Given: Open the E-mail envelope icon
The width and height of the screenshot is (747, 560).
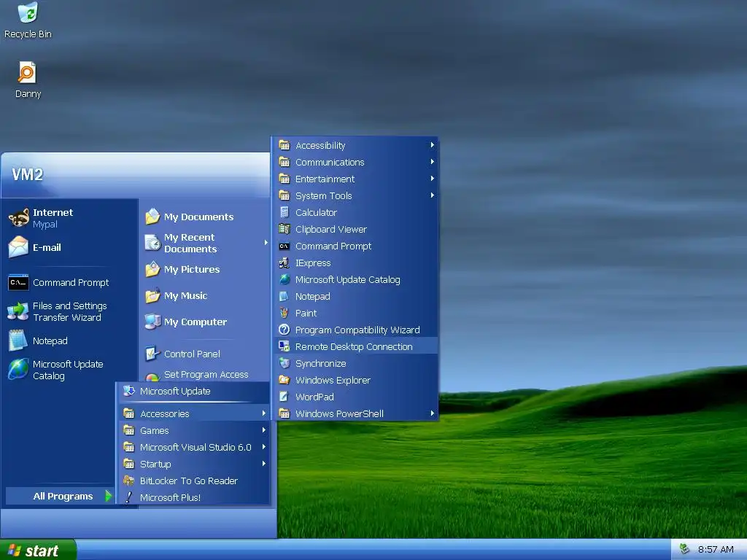Looking at the screenshot, I should click(18, 247).
